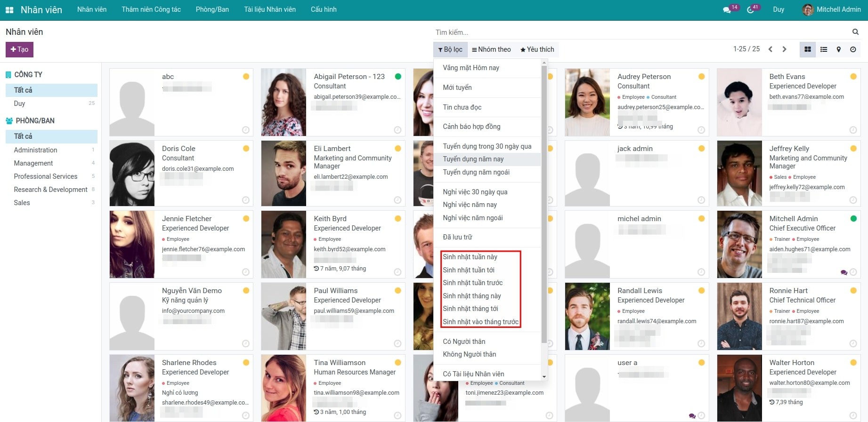Open the Yêu thích favorites dropdown
Viewport: 868px width, 422px height.
point(537,49)
